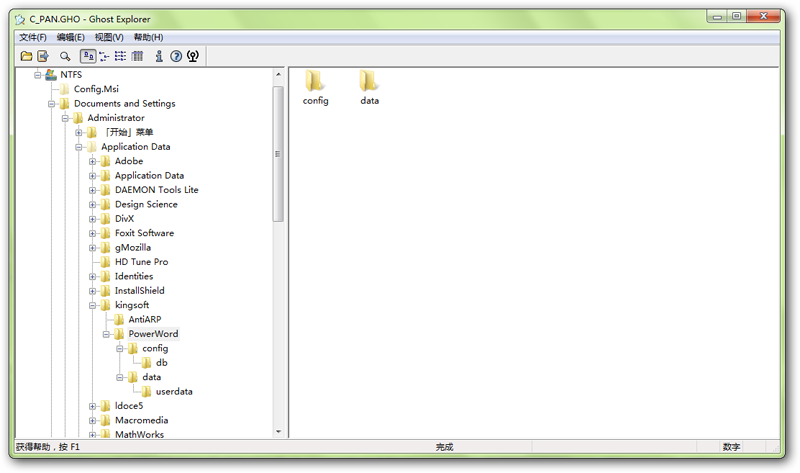Select the userdata folder in tree

(174, 392)
